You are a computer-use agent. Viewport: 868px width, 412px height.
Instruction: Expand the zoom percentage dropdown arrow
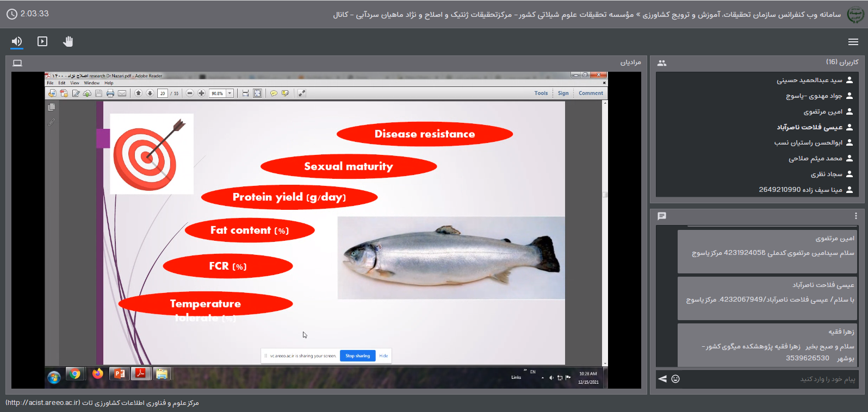230,93
